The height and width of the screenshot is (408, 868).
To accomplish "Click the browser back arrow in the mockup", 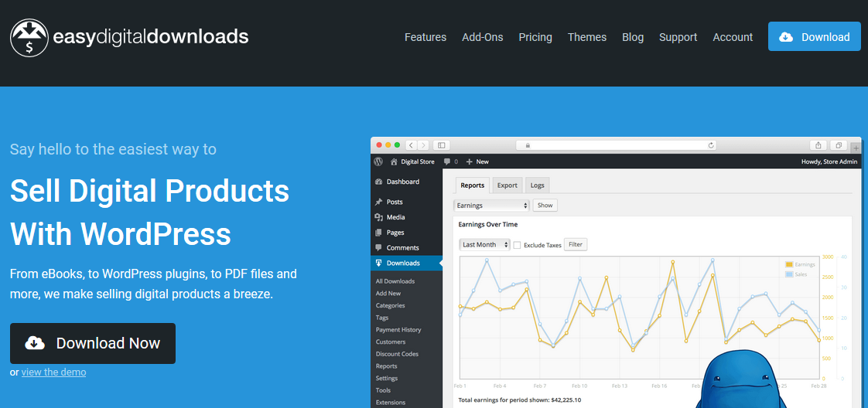I will (x=412, y=144).
